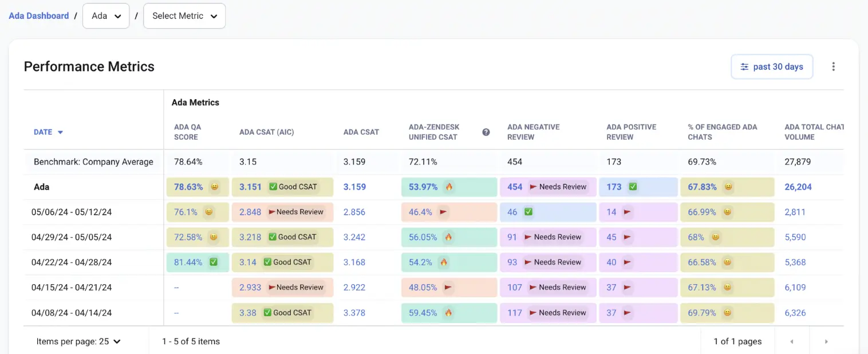Click the red flag beside 45

pyautogui.click(x=628, y=237)
